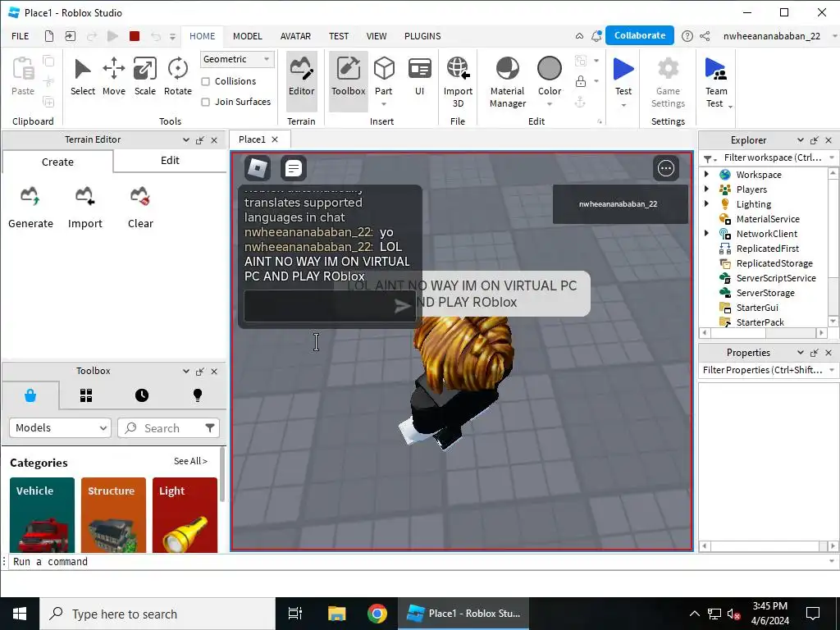The height and width of the screenshot is (630, 840).
Task: Open the Structure category card
Action: [113, 515]
